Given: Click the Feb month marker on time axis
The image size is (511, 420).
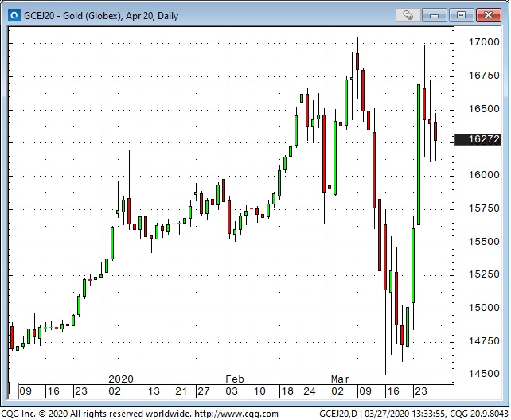Looking at the screenshot, I should pos(235,379).
